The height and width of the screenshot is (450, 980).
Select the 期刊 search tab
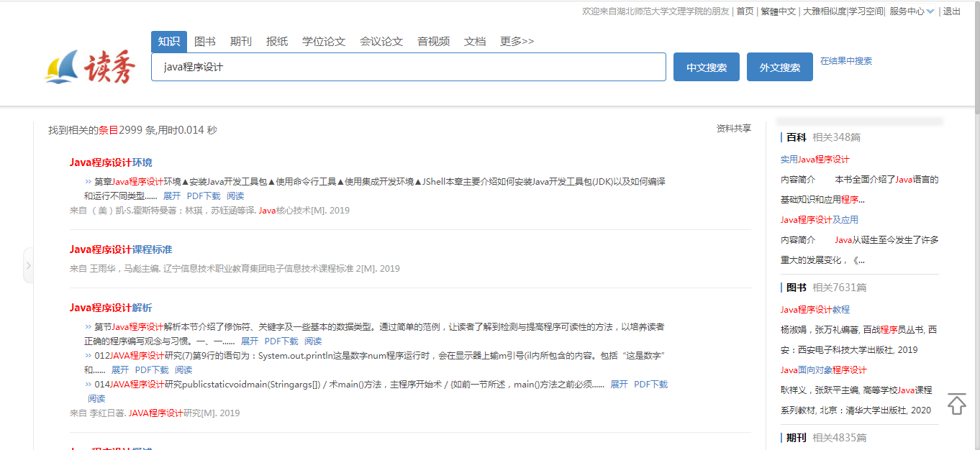click(241, 42)
